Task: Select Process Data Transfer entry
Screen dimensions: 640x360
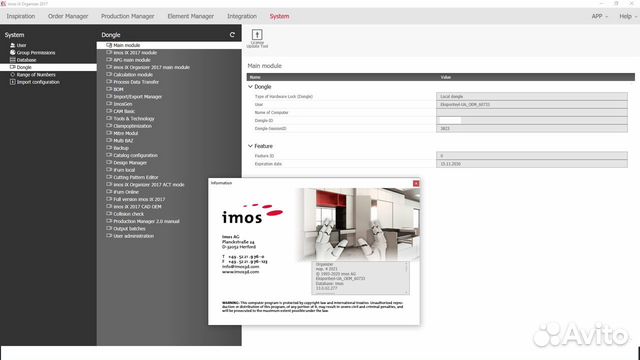Action: [136, 82]
